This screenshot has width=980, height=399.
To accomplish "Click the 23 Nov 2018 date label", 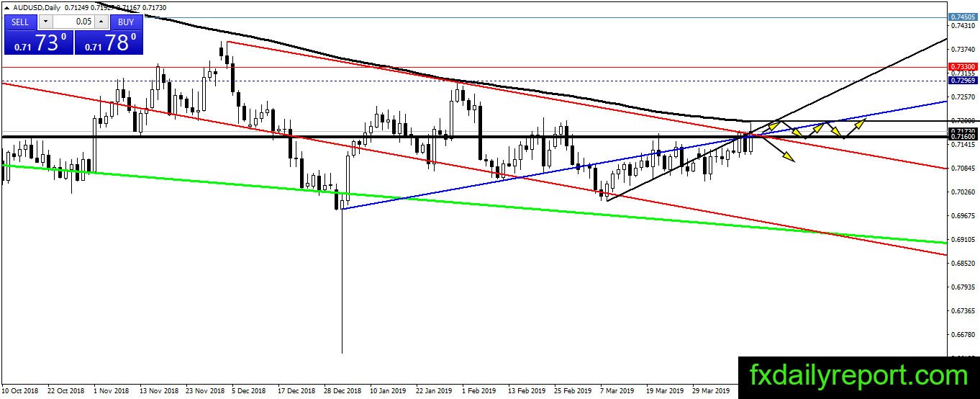I will [x=204, y=390].
